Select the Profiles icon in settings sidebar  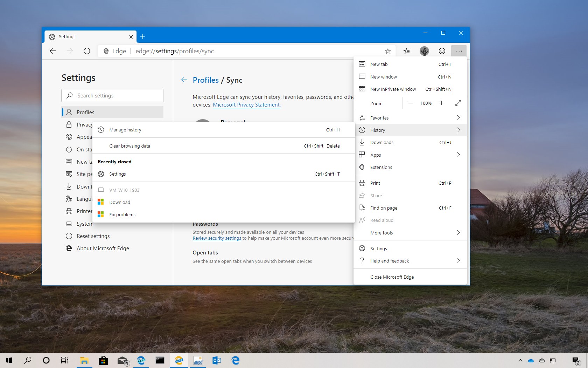[69, 112]
